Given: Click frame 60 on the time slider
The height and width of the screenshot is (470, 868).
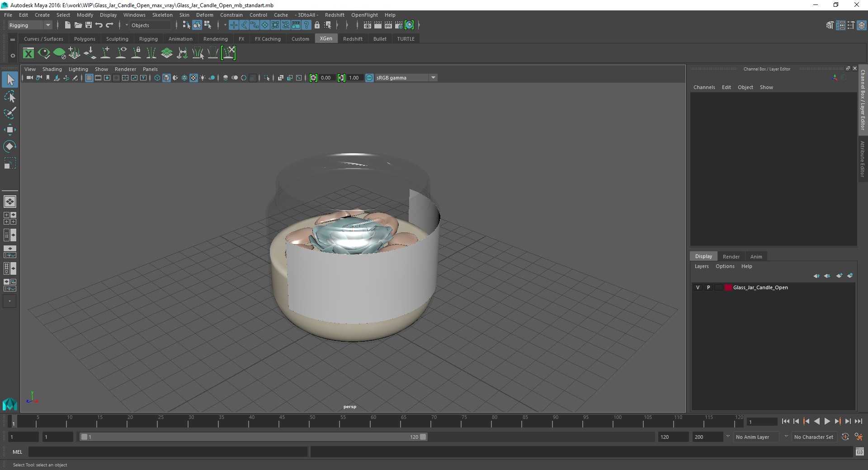Looking at the screenshot, I should pyautogui.click(x=373, y=421).
